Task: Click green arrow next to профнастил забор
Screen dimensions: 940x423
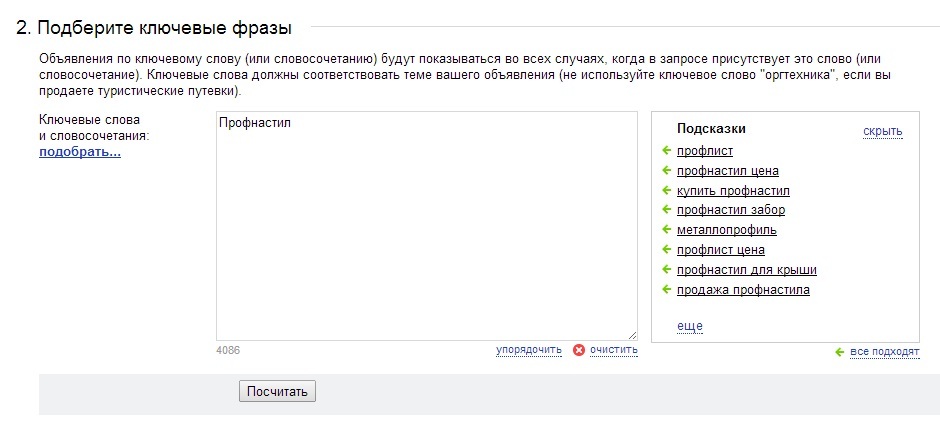Action: [x=666, y=210]
